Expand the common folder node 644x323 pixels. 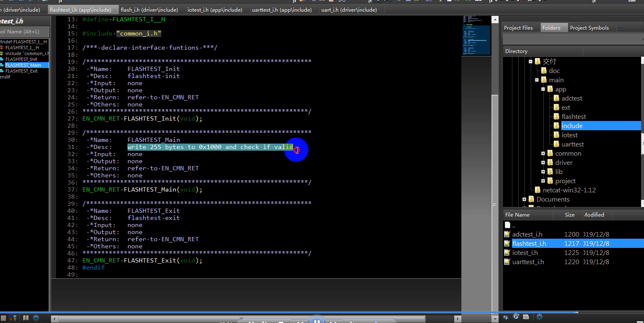[543, 153]
